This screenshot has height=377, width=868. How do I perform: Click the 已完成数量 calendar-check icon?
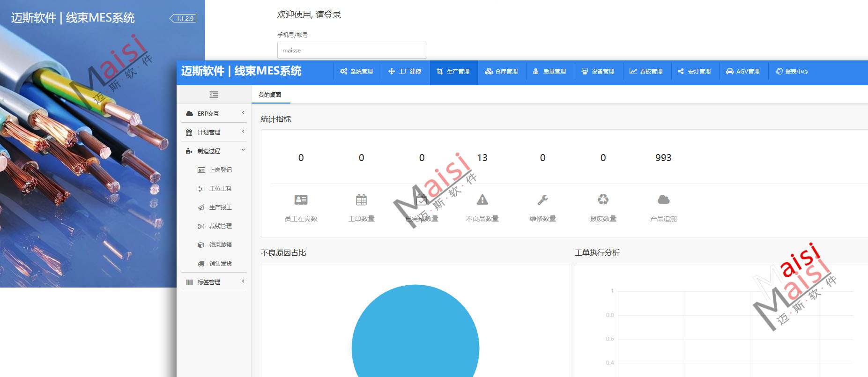[x=422, y=200]
